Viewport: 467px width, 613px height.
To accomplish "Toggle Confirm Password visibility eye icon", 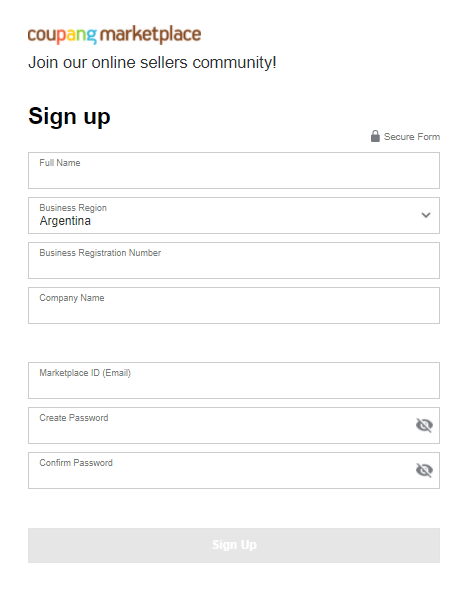I will (424, 470).
